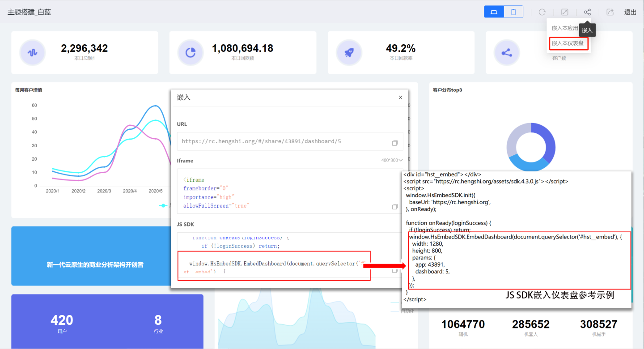Switch to desktop (laptop) preview mode
The height and width of the screenshot is (349, 644).
tap(494, 12)
